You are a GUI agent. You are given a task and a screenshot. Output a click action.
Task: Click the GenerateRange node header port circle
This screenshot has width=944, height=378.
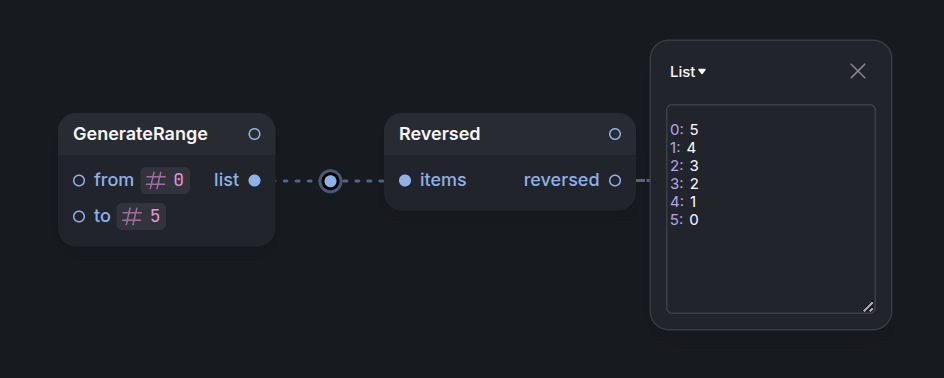pos(255,134)
